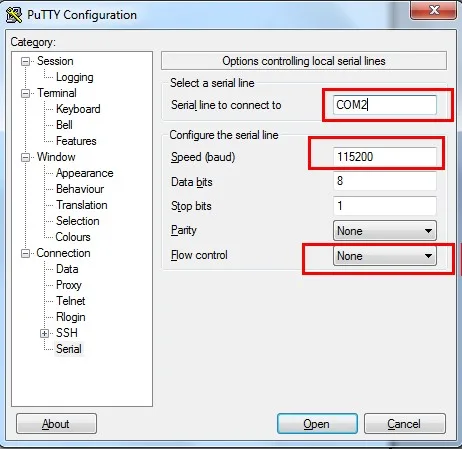Click the 'Data bits' label
The height and width of the screenshot is (449, 462).
pyautogui.click(x=192, y=182)
